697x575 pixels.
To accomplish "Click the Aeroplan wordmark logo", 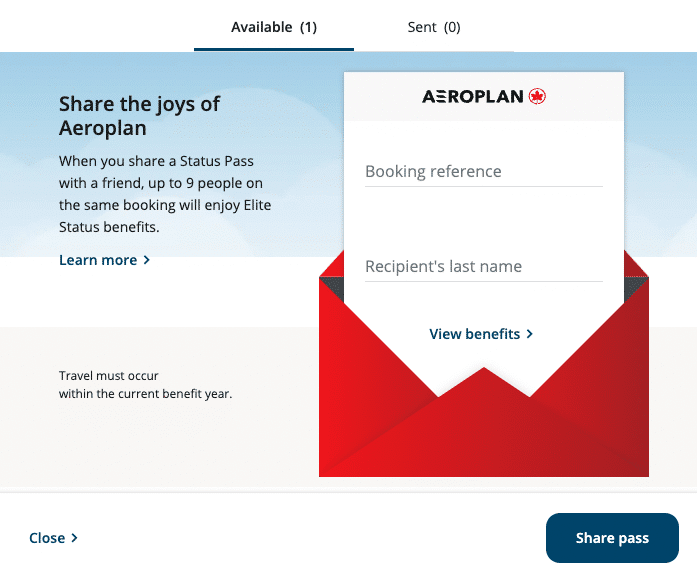I will point(474,97).
